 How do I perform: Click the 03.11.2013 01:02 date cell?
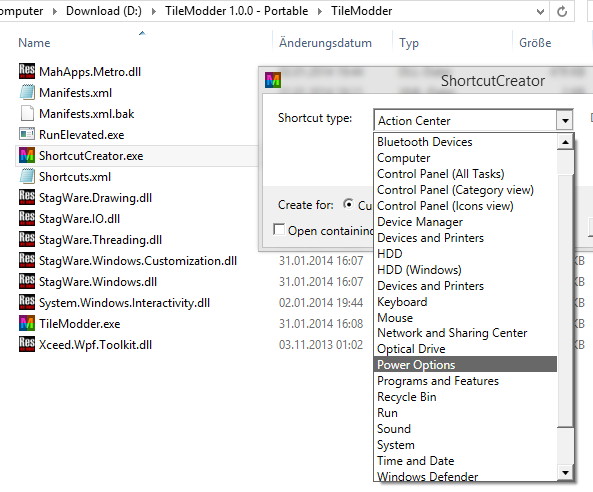tap(321, 345)
